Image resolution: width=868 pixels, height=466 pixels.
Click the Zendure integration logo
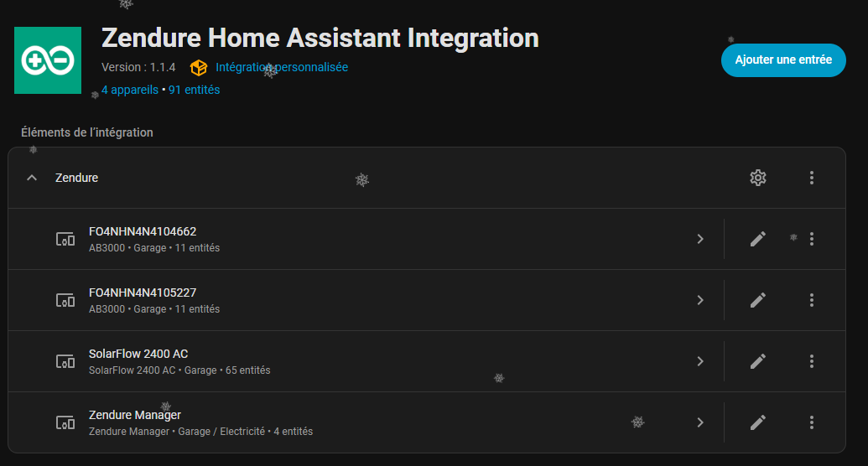coord(48,60)
